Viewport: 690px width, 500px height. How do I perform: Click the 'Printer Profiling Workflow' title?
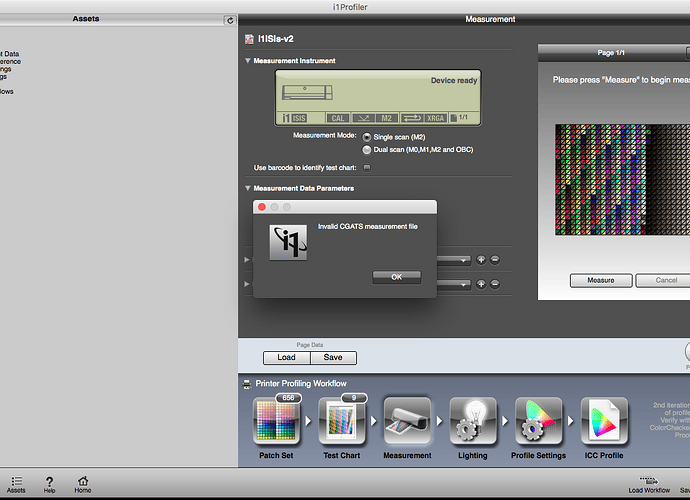(x=301, y=384)
